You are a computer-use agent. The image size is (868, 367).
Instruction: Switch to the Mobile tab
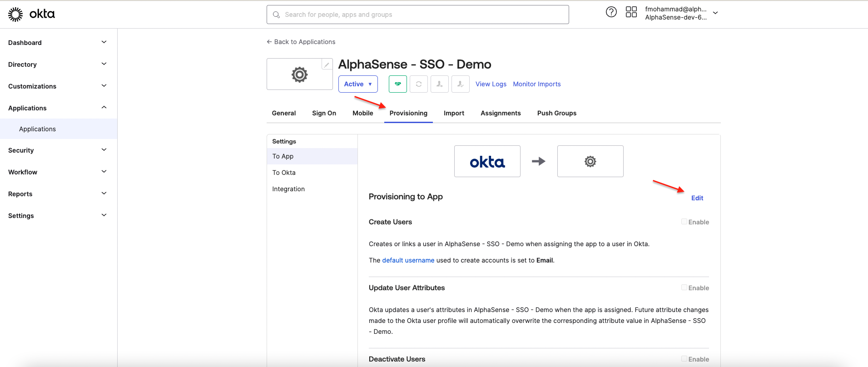[363, 113]
